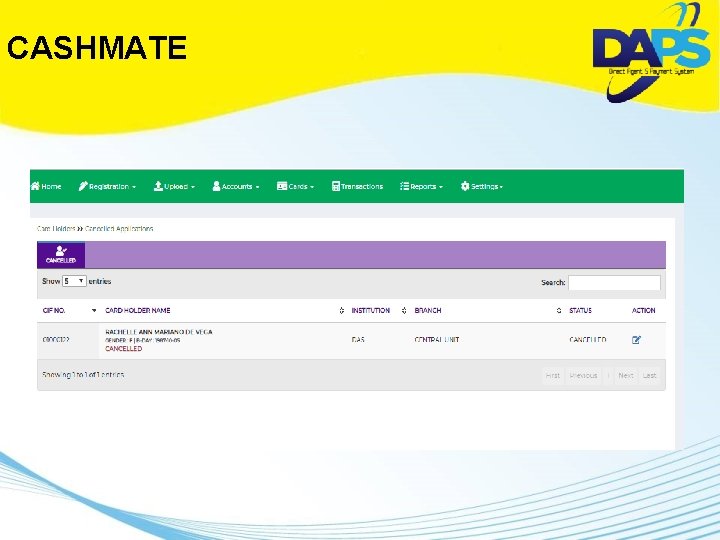720x540 pixels.
Task: Click the First pagination button
Action: pos(553,376)
